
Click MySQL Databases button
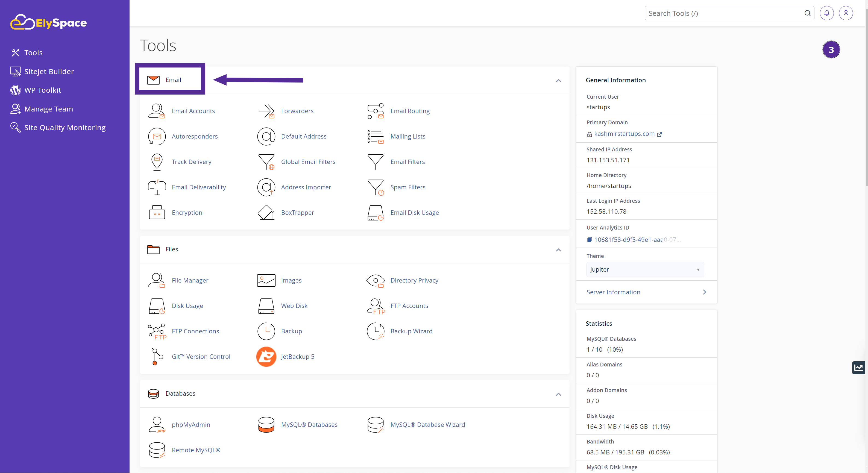(309, 424)
